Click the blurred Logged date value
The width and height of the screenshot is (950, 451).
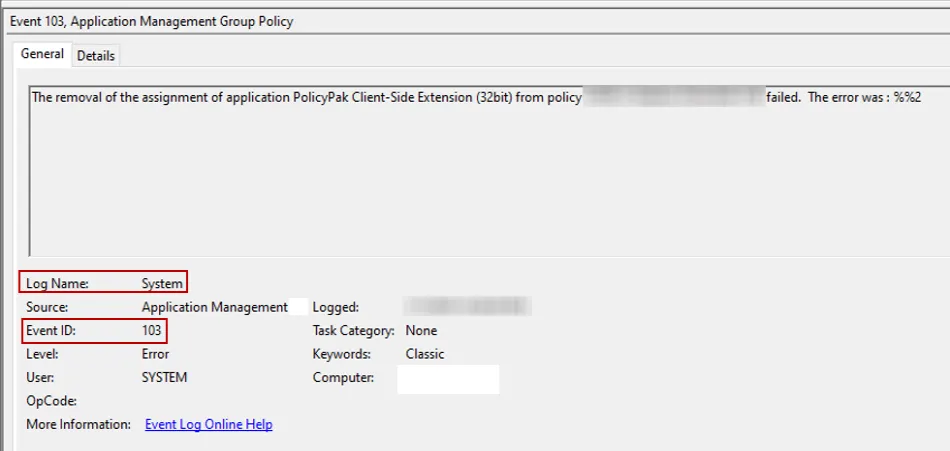point(467,306)
